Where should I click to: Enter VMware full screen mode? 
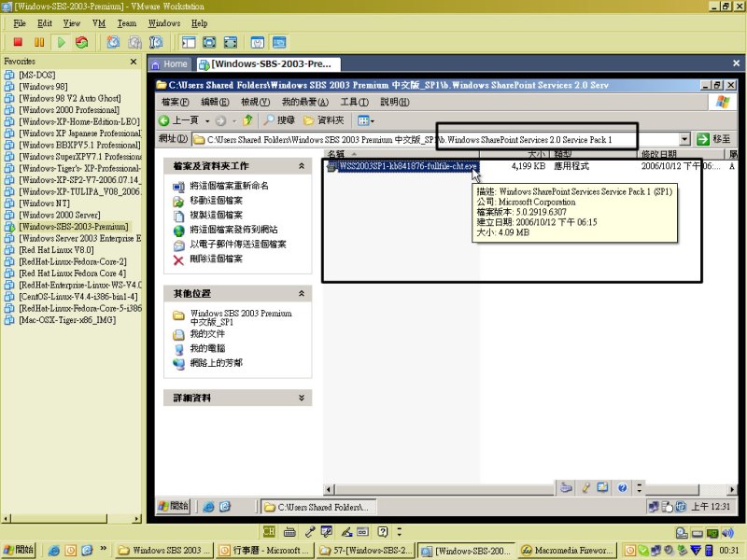pos(231,42)
